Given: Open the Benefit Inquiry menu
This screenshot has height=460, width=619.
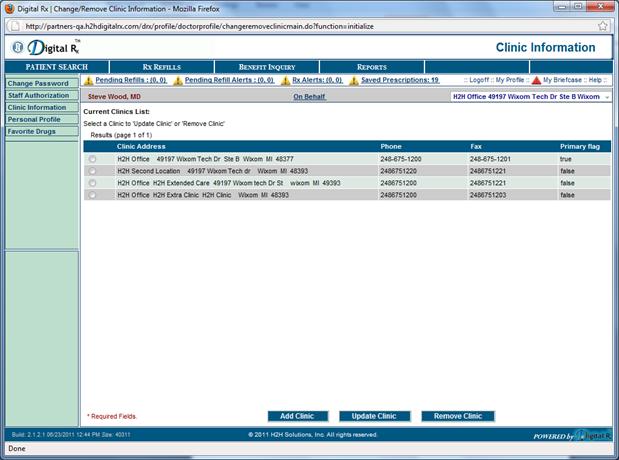Looking at the screenshot, I should [x=266, y=67].
